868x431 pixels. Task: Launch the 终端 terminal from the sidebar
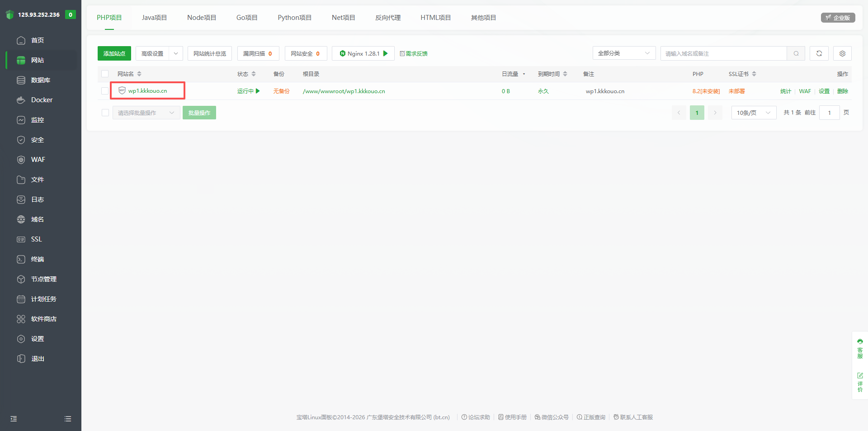point(37,259)
